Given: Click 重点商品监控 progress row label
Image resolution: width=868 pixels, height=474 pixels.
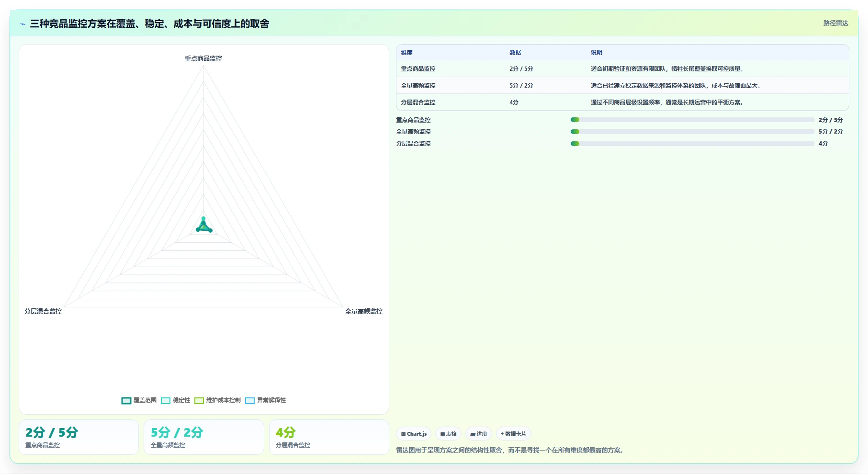Looking at the screenshot, I should coord(413,120).
